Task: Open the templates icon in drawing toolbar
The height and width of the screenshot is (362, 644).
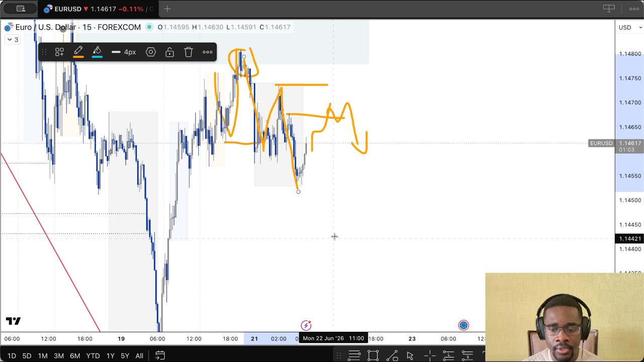Action: (x=59, y=52)
